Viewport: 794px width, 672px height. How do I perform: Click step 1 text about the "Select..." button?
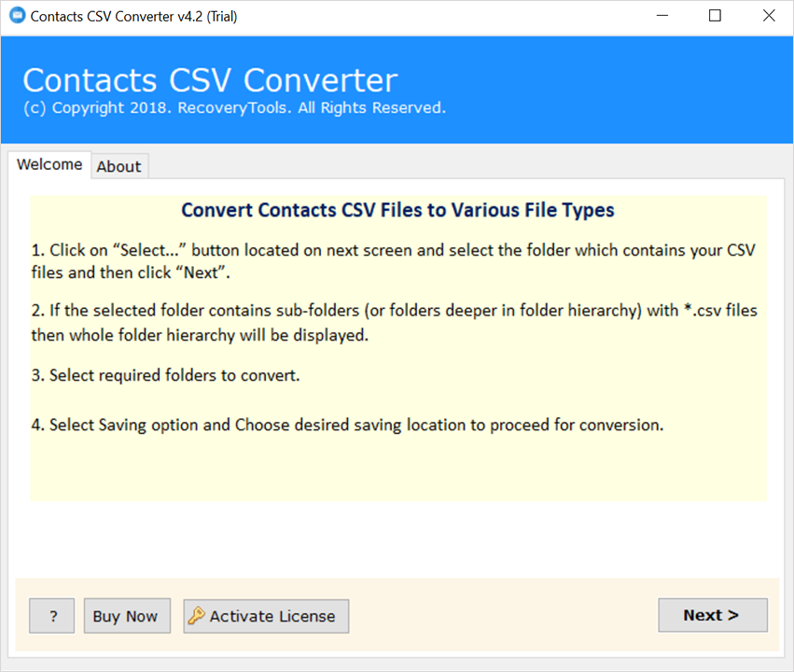(x=394, y=261)
